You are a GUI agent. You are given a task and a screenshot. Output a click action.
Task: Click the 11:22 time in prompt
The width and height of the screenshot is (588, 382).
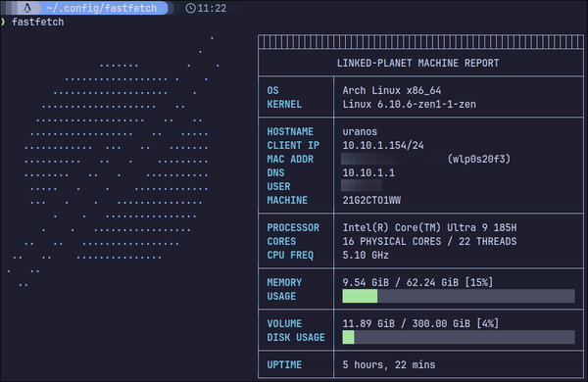(x=212, y=8)
